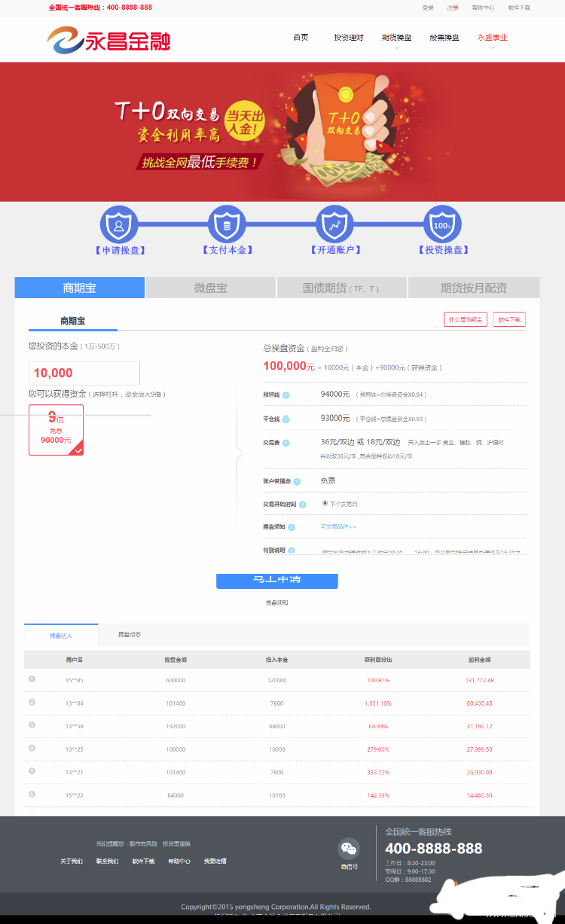The width and height of the screenshot is (565, 924).
Task: Click the 投资操盘 100% shield icon
Action: pyautogui.click(x=442, y=224)
